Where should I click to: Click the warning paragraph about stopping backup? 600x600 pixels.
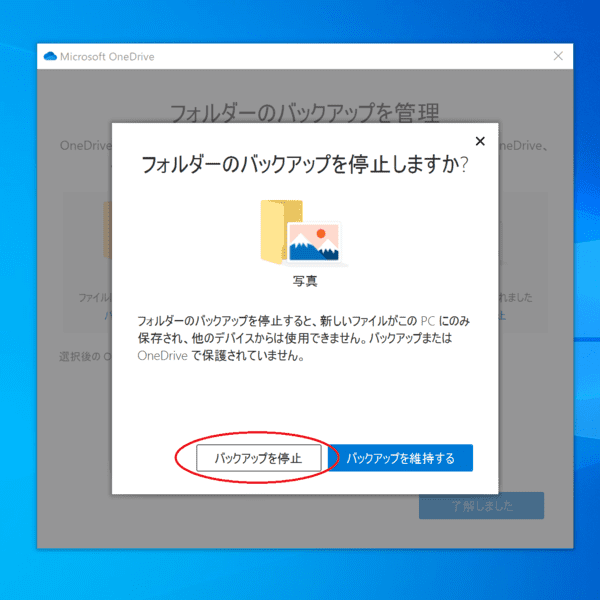(303, 338)
